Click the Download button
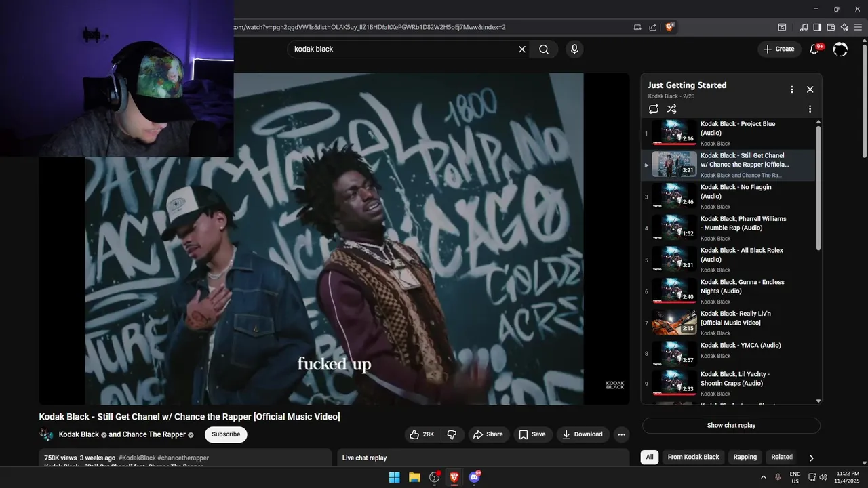 (x=583, y=434)
